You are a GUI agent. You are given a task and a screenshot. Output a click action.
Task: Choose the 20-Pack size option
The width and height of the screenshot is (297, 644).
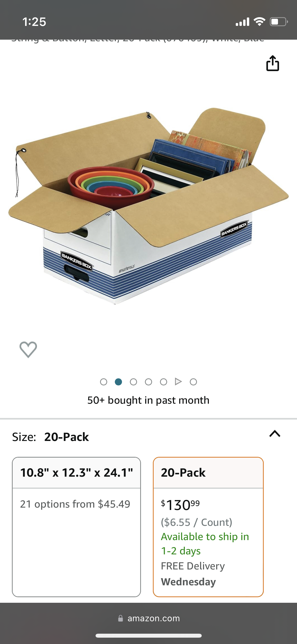(208, 527)
